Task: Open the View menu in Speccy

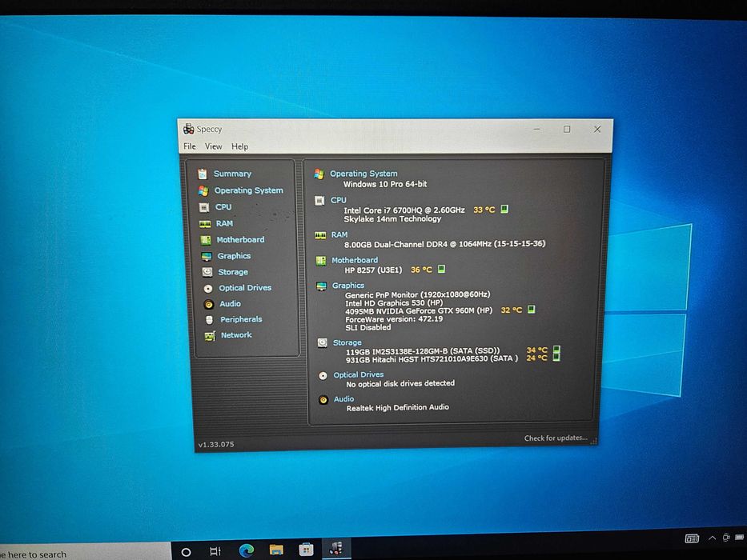Action: 214,146
